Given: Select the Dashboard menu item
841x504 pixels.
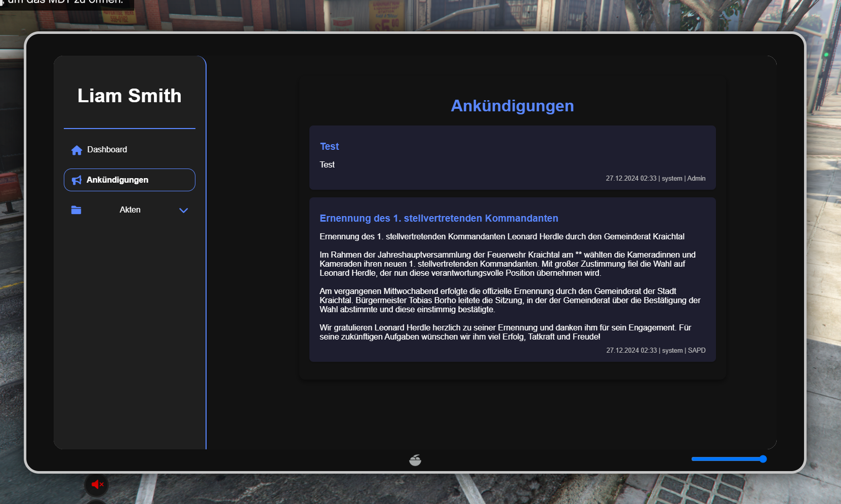Looking at the screenshot, I should tap(130, 150).
